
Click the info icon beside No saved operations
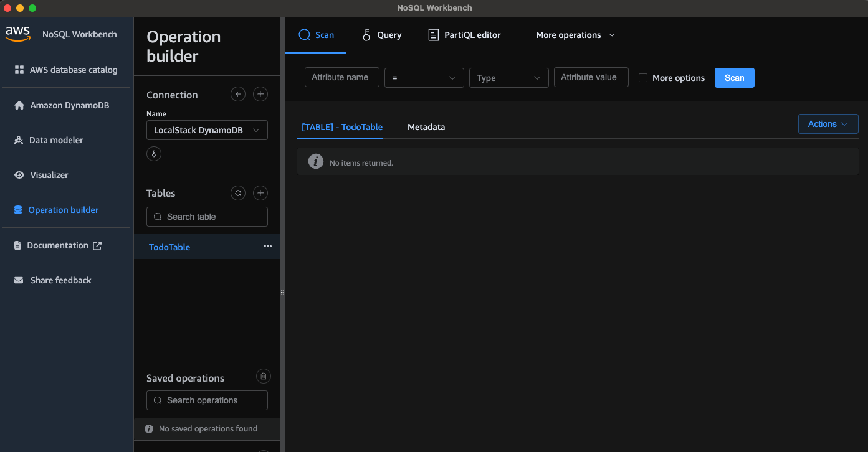pyautogui.click(x=149, y=429)
